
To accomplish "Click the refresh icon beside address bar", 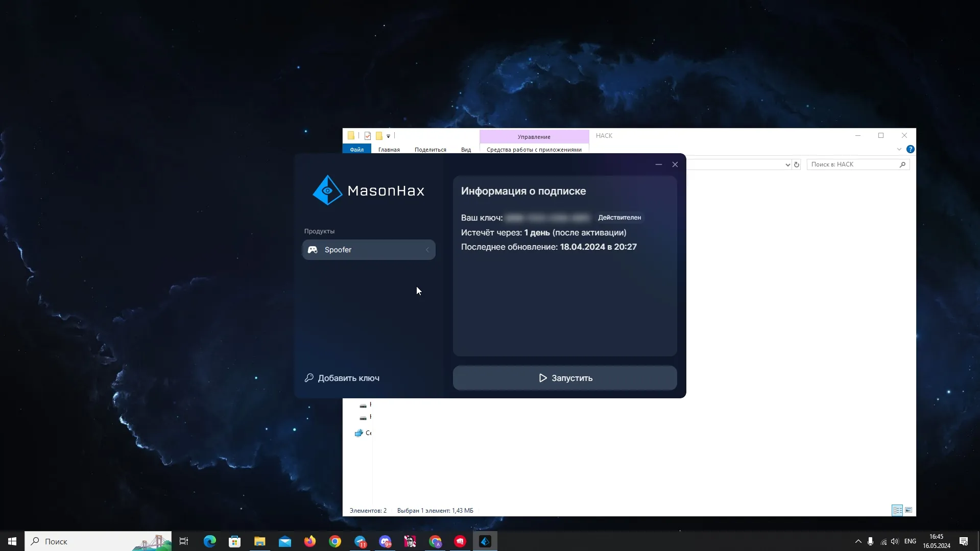I will coord(797,164).
